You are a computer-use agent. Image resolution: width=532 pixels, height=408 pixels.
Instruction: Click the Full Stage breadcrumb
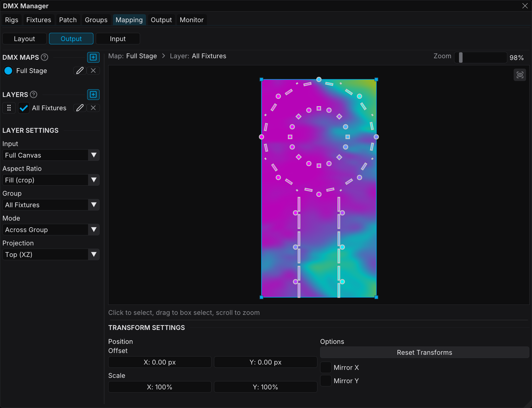(142, 56)
